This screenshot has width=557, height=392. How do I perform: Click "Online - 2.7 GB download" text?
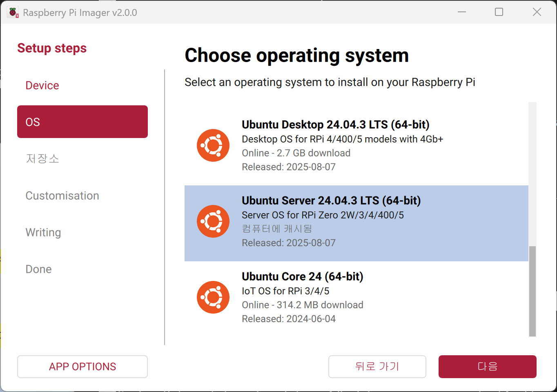[296, 153]
